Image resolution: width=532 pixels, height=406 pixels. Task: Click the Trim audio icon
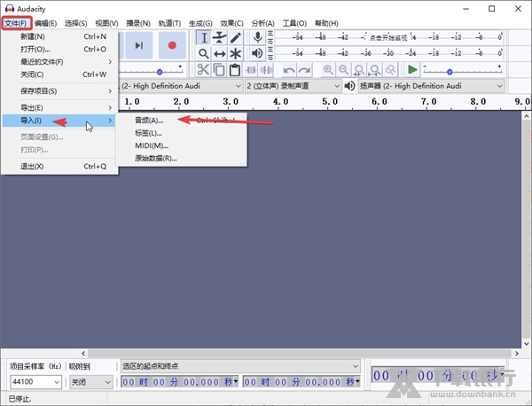(x=251, y=70)
